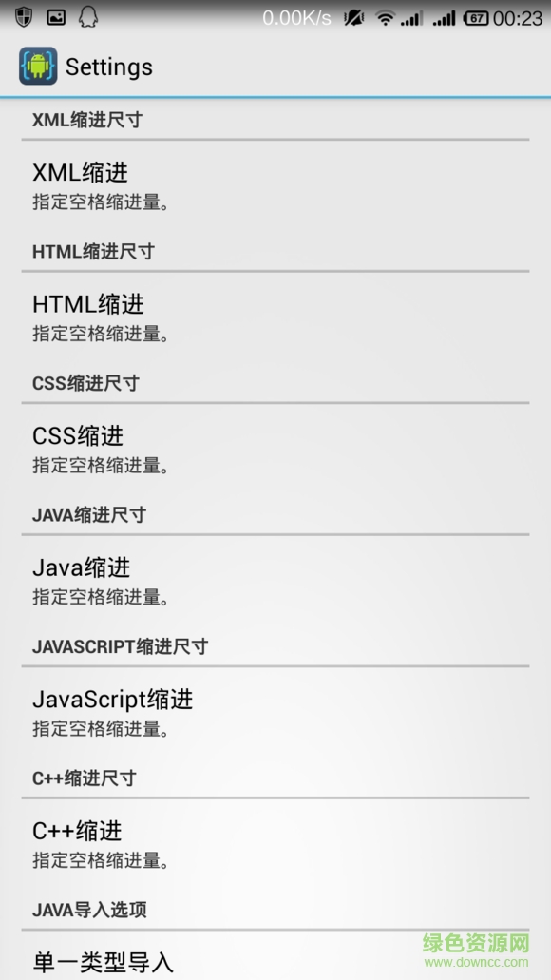Tap the Settings title text

(x=108, y=67)
